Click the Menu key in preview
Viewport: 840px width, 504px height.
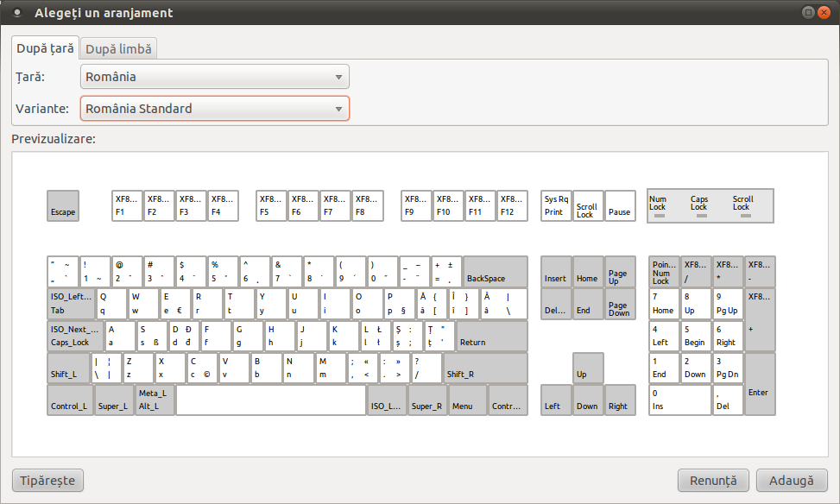pos(468,400)
